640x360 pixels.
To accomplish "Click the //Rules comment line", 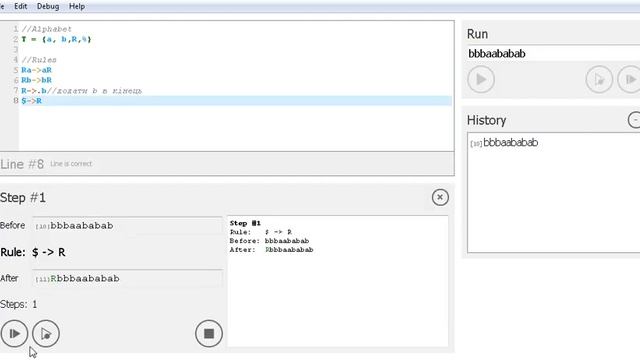I will 39,60.
